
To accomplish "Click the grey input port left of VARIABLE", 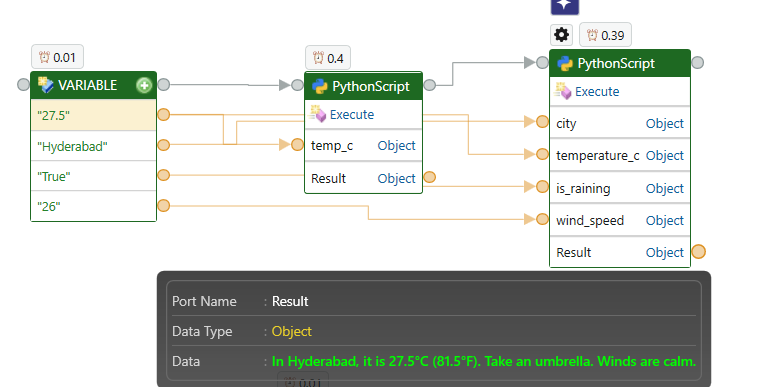I will click(23, 84).
